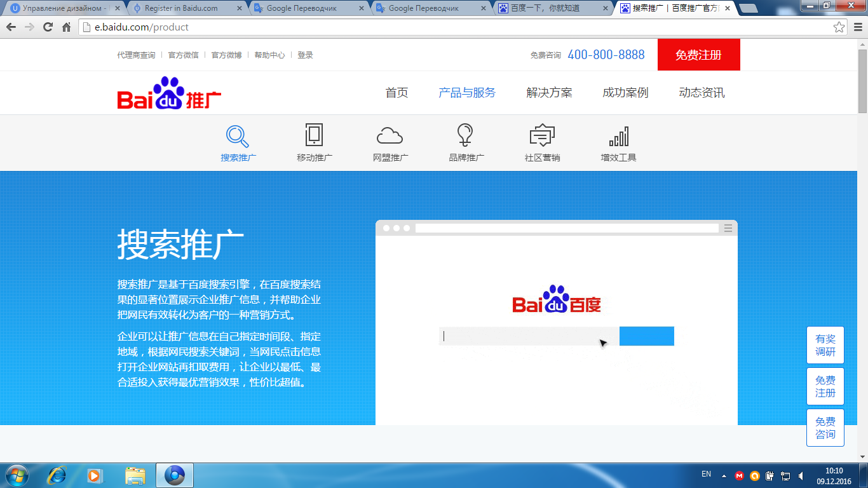Open the 解决方案 navigation item
868x488 pixels.
(549, 93)
